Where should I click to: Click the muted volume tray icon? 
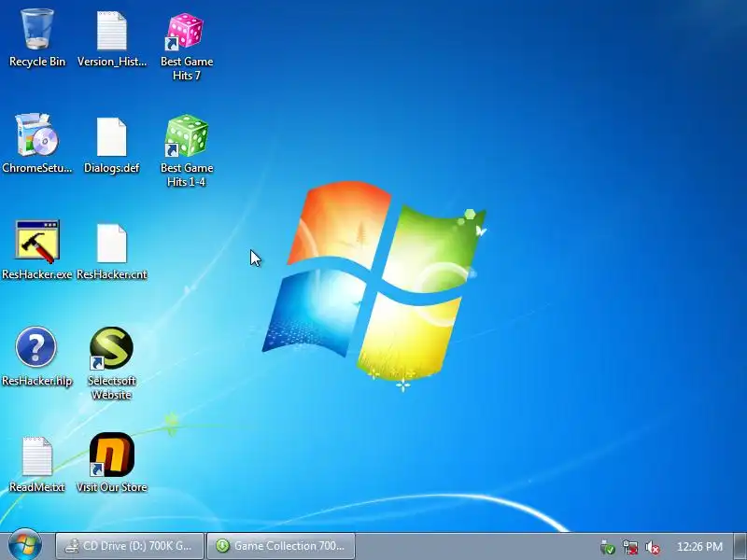click(x=652, y=547)
